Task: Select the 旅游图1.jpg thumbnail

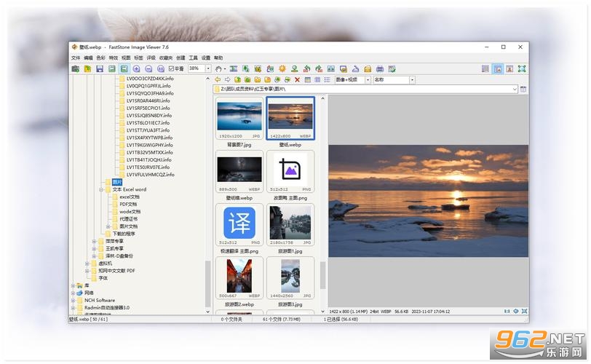Action: point(290,224)
